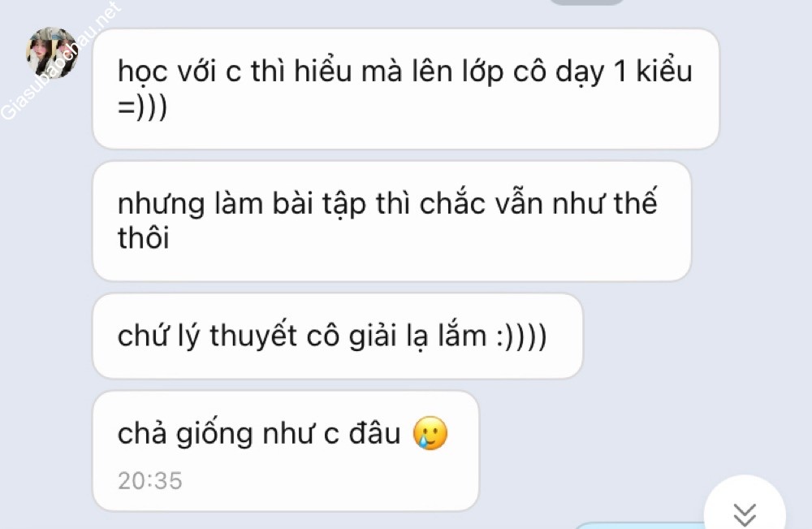Viewport: 812px width, 529px height.
Task: Open the sender's avatar photo
Action: coord(52,53)
